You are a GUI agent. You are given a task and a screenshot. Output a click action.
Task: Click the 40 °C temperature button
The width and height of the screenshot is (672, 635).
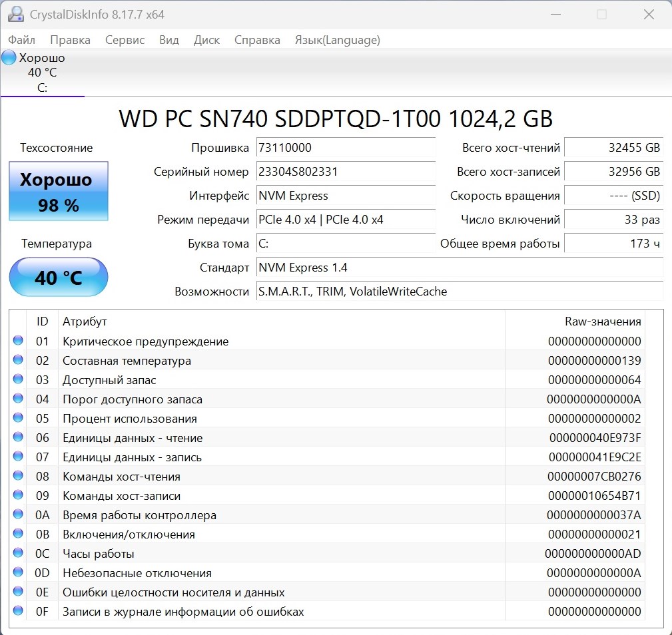tap(59, 277)
